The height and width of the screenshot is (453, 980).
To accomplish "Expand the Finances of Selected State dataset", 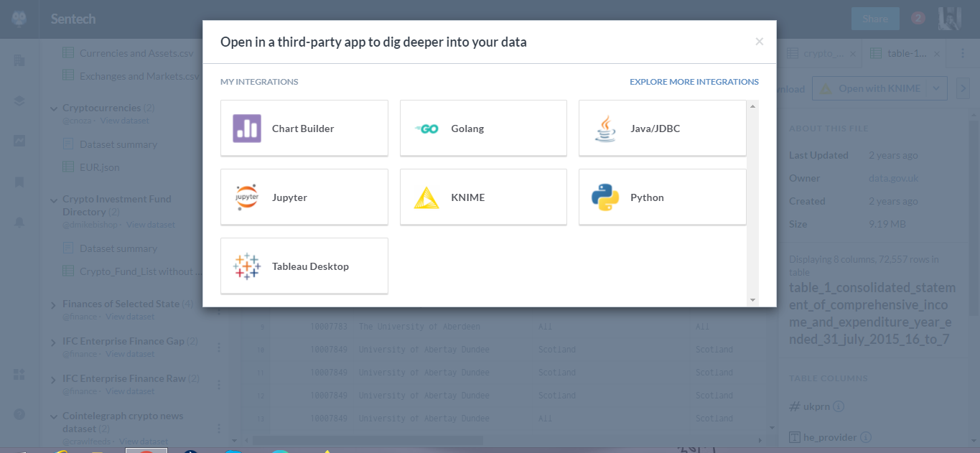I will pos(54,304).
